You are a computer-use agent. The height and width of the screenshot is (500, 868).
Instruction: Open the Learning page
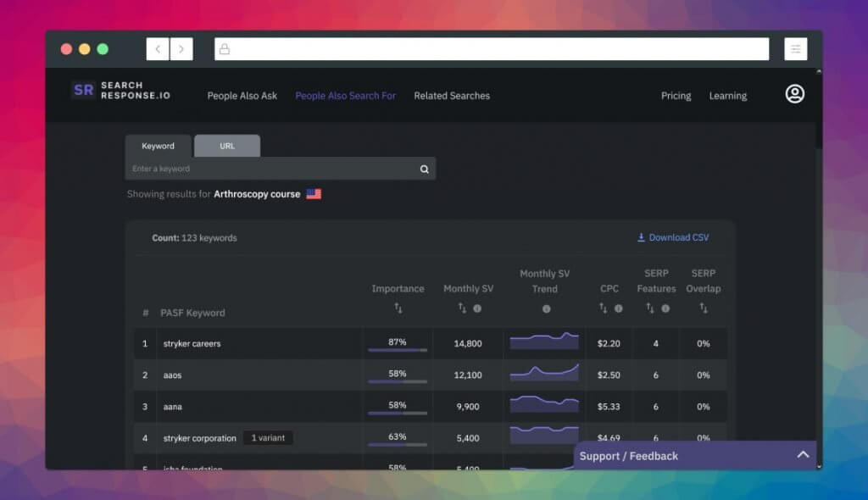click(728, 96)
